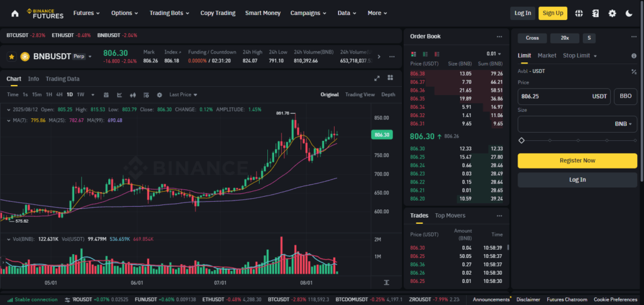
Task: Switch to the Trading Data tab
Action: [62, 79]
